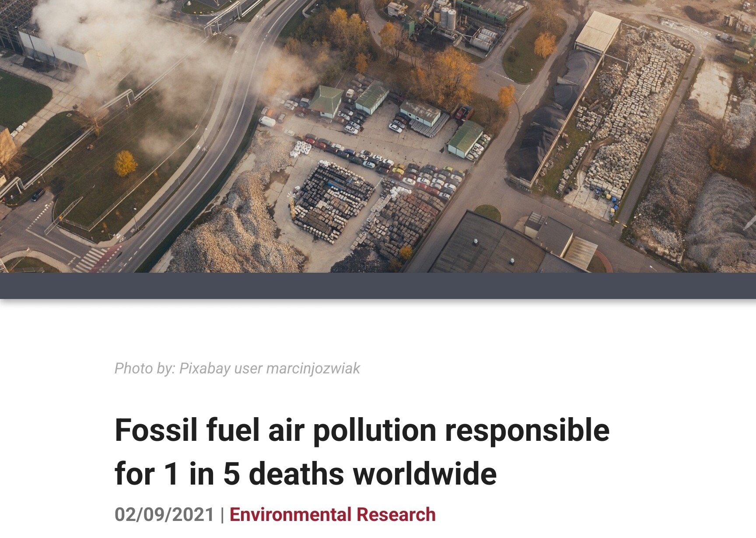Click the publication date 02/09/2021
The width and height of the screenshot is (756, 538).
pos(164,514)
